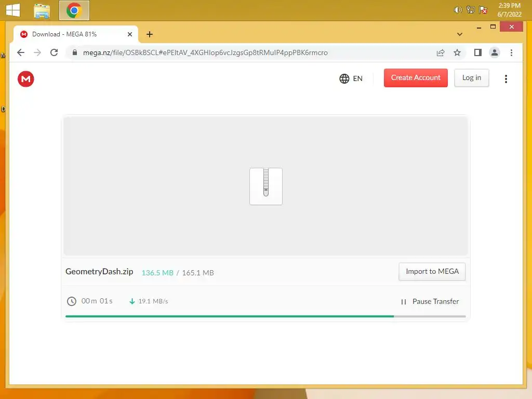This screenshot has height=399, width=532.
Task: Open the Chrome three-dot menu
Action: (x=511, y=52)
